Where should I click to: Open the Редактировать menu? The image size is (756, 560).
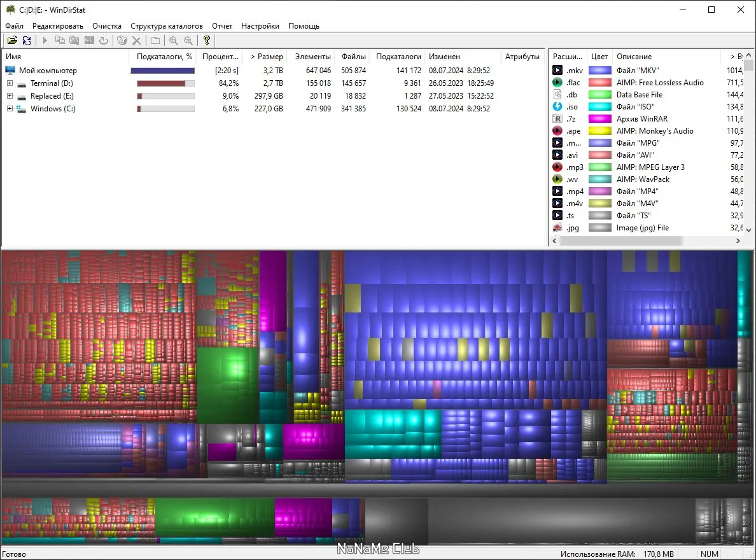(58, 26)
